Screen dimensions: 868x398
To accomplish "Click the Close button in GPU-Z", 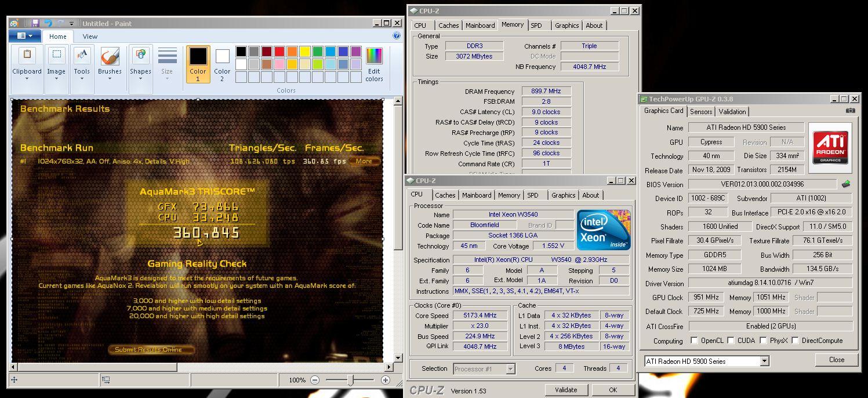I will [x=837, y=360].
